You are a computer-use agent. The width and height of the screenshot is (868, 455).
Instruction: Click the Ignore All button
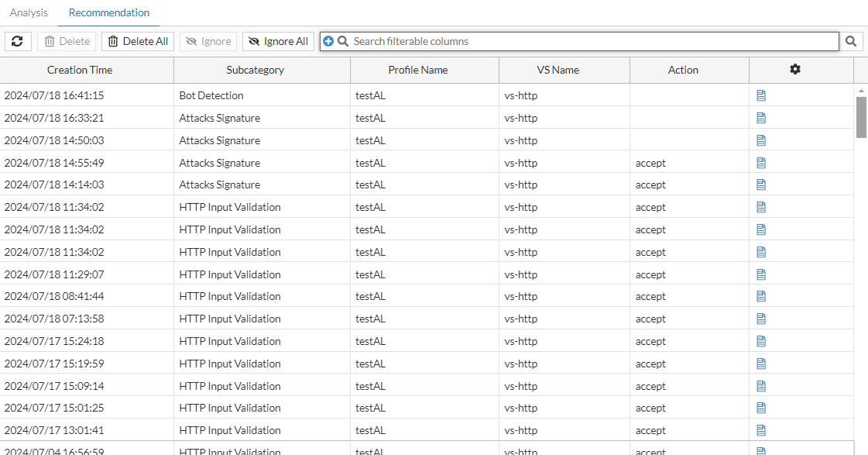277,41
